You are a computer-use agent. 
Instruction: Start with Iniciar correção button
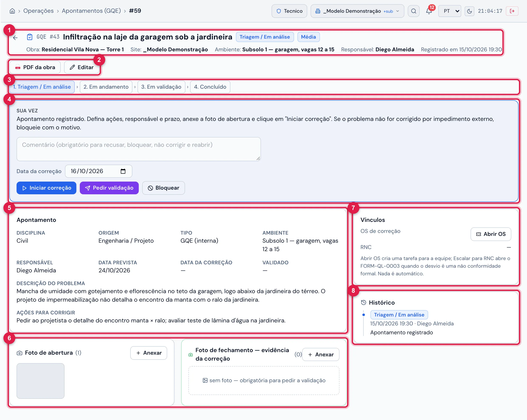coord(46,188)
